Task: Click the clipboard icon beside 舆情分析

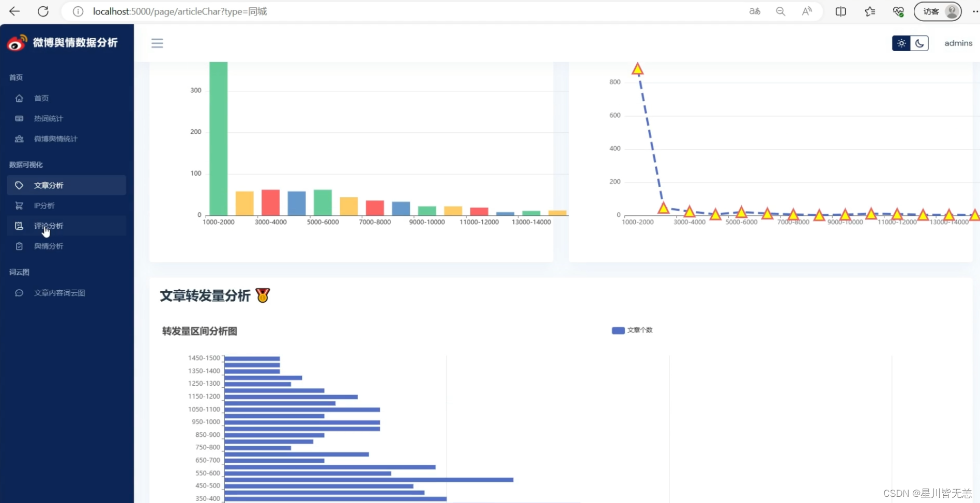Action: (19, 246)
